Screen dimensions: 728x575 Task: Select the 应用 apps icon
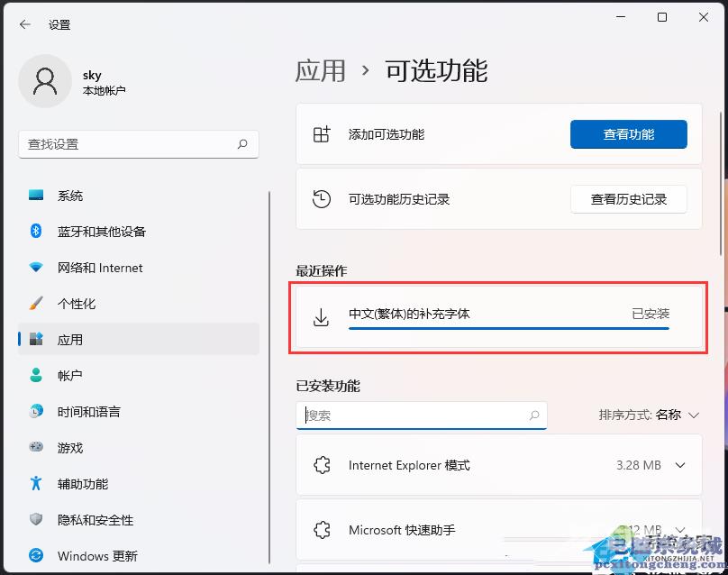point(36,339)
